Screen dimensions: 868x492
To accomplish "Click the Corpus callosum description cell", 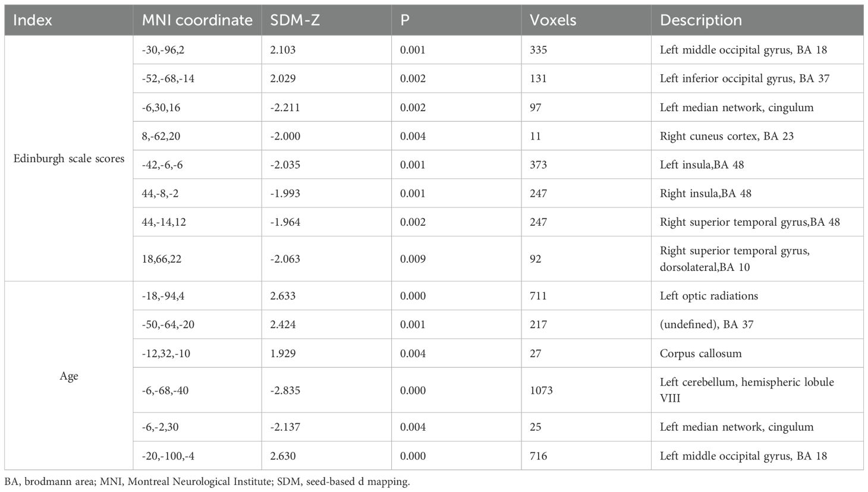I will (x=700, y=354).
